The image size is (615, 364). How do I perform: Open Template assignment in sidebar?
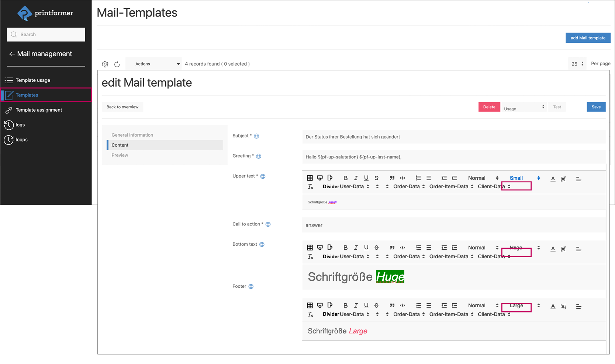tap(39, 110)
